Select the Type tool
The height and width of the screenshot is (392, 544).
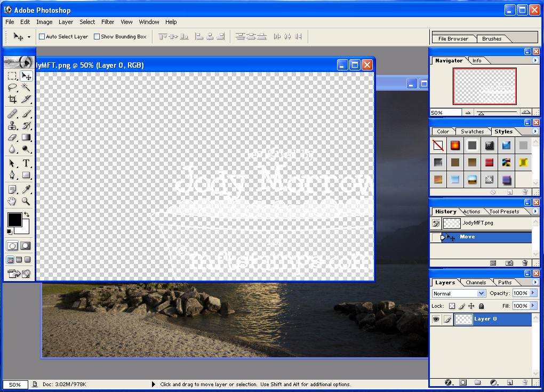point(26,163)
